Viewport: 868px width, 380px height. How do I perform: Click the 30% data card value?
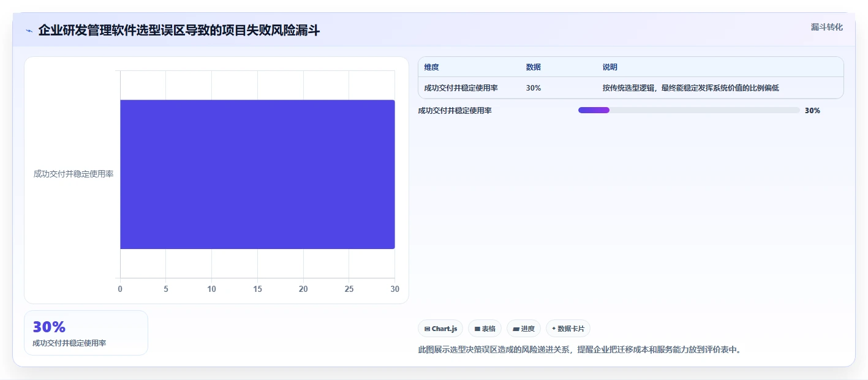click(x=49, y=327)
